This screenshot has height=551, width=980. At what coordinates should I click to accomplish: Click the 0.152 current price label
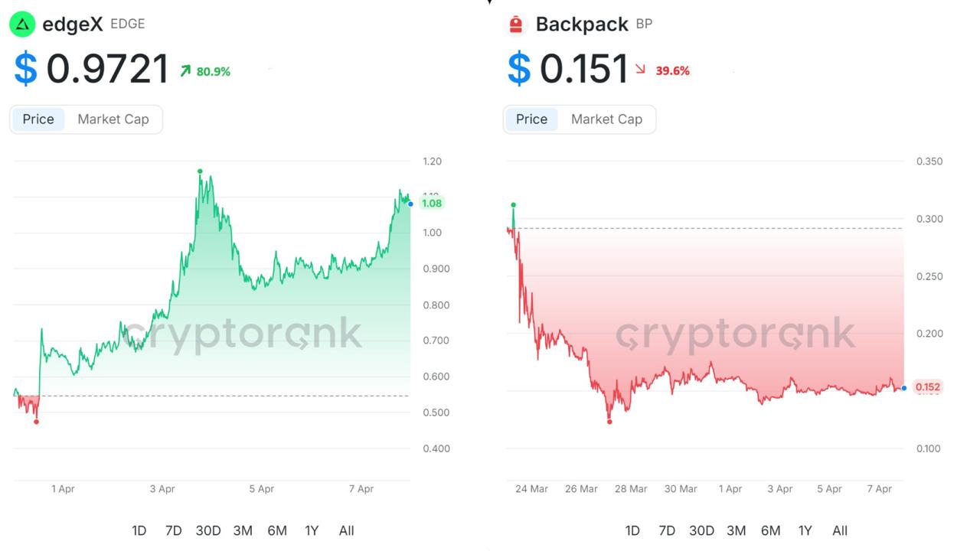point(927,387)
